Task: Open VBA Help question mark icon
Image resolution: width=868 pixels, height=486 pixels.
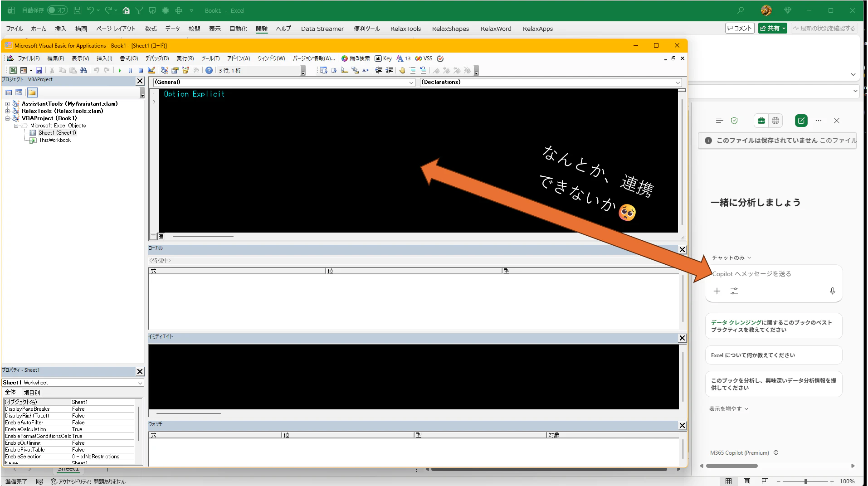Action: [209, 70]
